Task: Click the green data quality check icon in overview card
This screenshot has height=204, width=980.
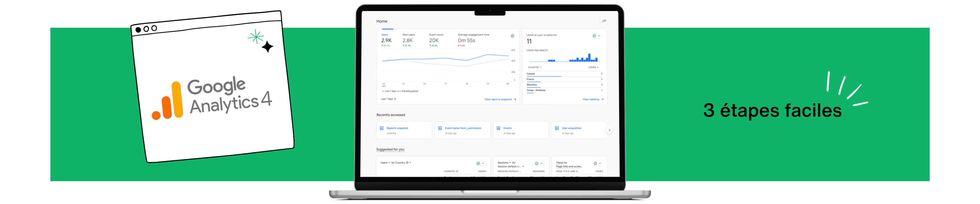Action: point(512,36)
